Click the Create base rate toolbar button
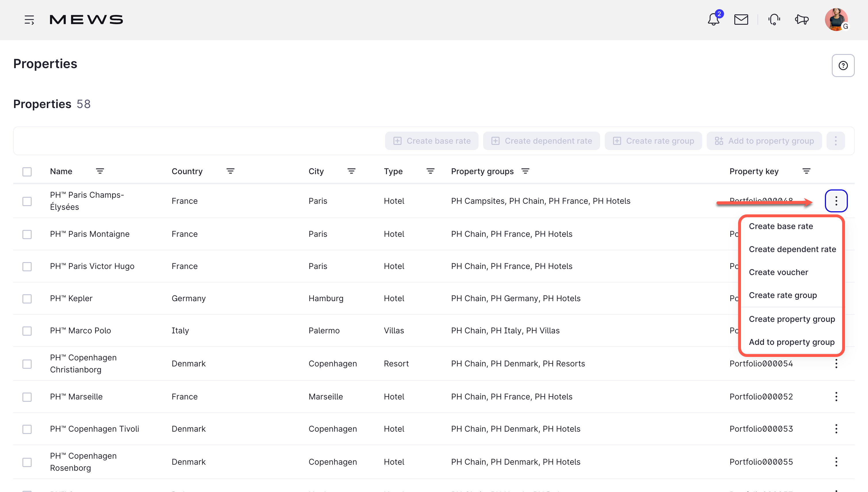 (431, 141)
